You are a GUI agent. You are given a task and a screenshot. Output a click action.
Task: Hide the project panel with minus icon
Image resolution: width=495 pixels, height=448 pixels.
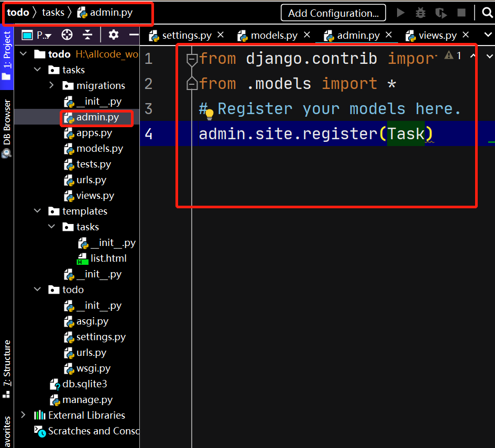pyautogui.click(x=134, y=35)
